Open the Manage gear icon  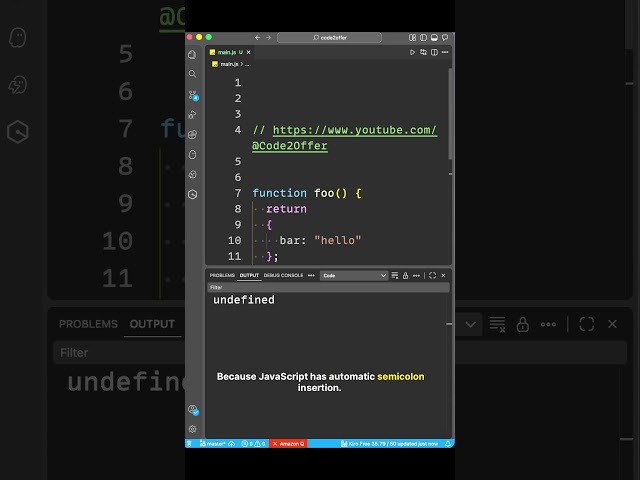tap(193, 429)
